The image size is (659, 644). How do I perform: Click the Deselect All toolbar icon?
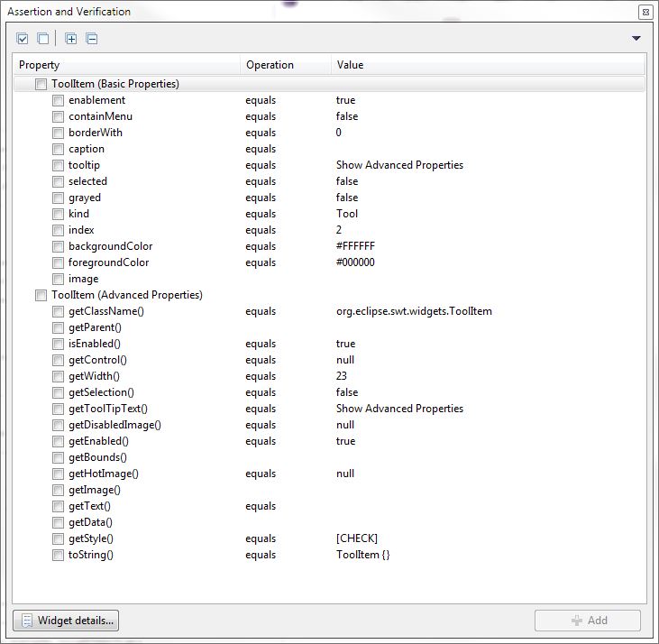click(x=42, y=39)
